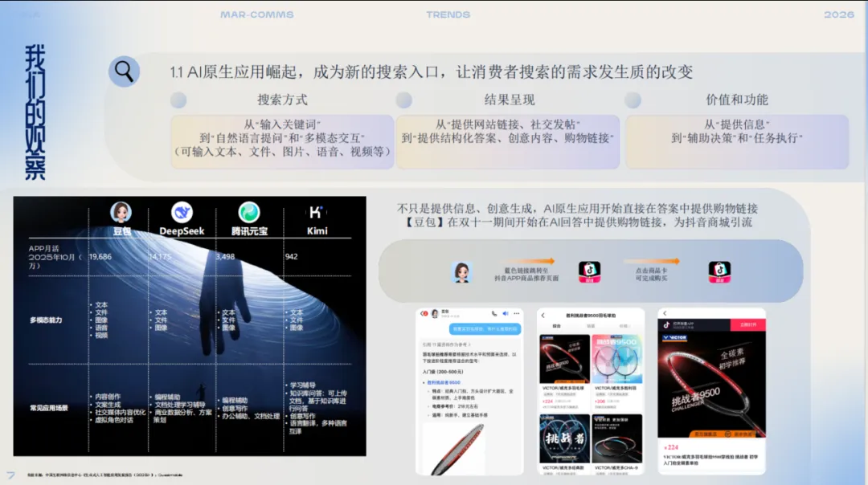Click the 豆包 avatar icon in table header
The height and width of the screenshot is (485, 868).
121,212
